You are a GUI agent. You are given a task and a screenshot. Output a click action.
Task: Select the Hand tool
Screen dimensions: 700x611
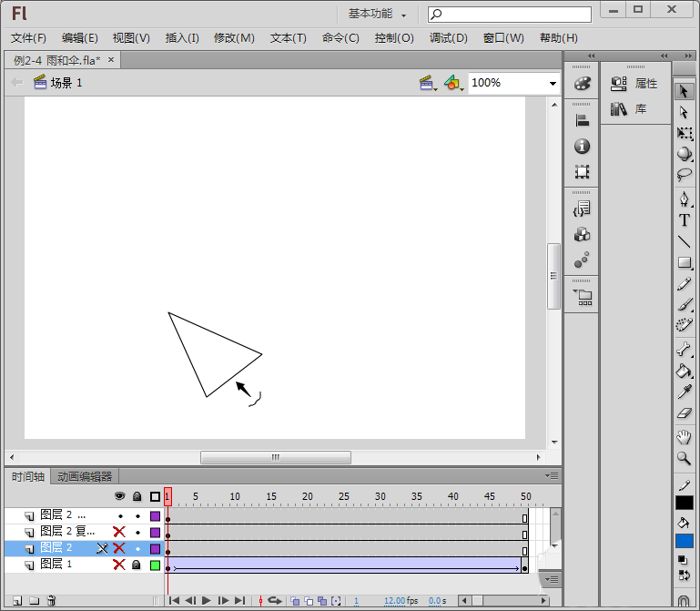[x=684, y=437]
